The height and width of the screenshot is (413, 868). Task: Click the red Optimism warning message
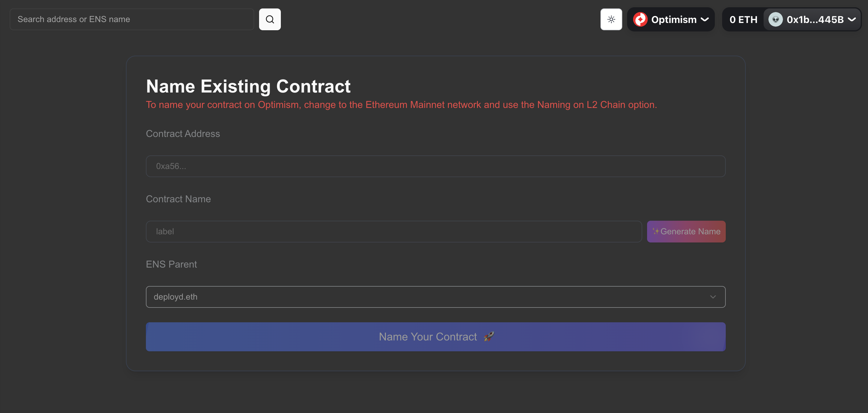pos(401,105)
